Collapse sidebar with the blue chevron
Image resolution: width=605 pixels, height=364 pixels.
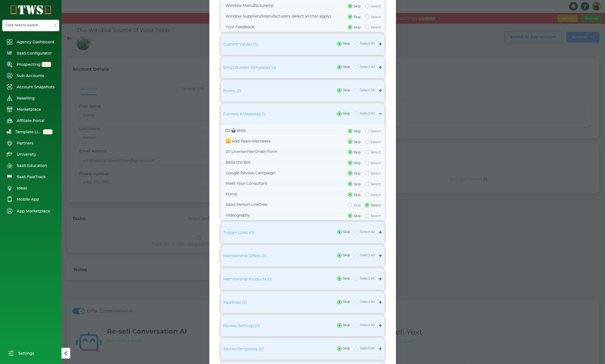click(x=66, y=353)
